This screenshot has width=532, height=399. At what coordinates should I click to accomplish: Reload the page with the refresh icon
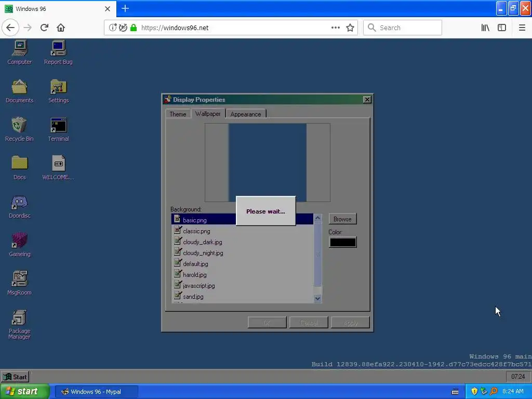tap(44, 28)
